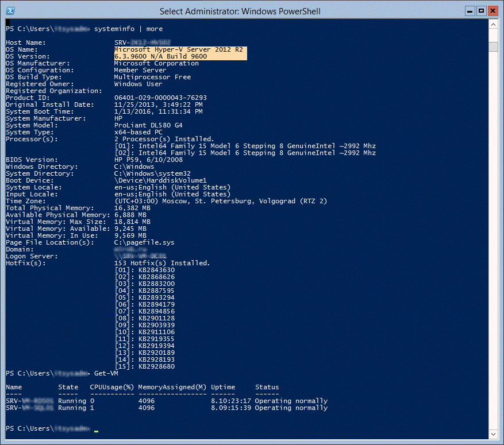Click the window title 'Select Administrator: Windows PowerShell'
Image resolution: width=504 pixels, height=445 pixels.
point(240,11)
